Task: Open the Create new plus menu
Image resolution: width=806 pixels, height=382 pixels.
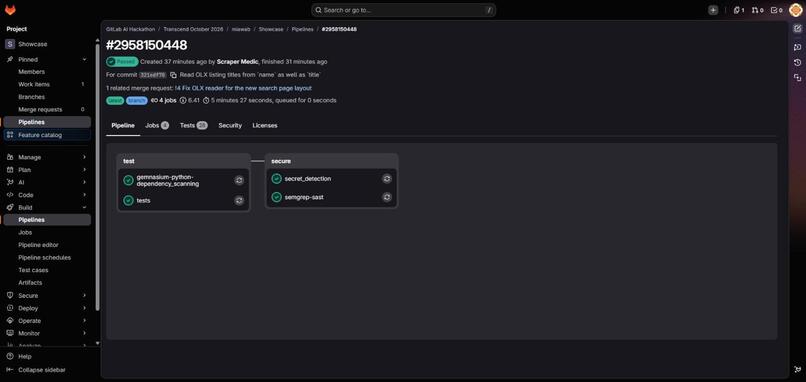Action: (713, 10)
